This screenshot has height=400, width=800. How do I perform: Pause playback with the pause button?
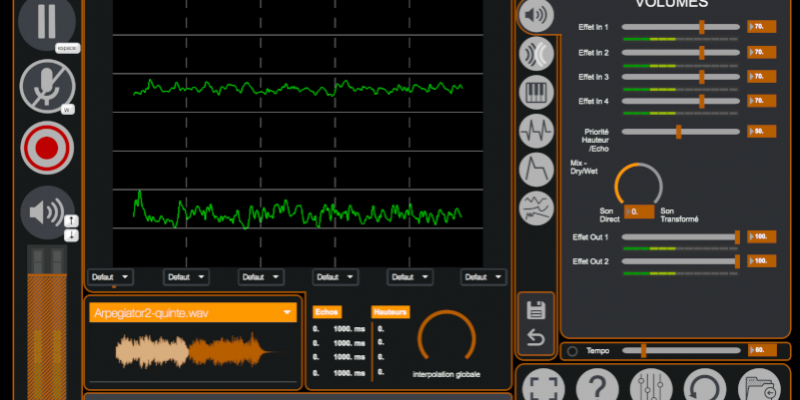tap(46, 21)
